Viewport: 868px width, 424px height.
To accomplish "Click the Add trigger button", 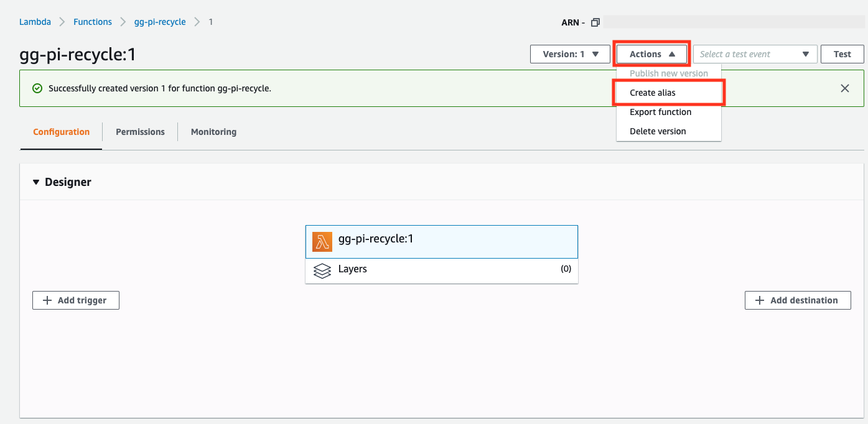I will pos(76,300).
